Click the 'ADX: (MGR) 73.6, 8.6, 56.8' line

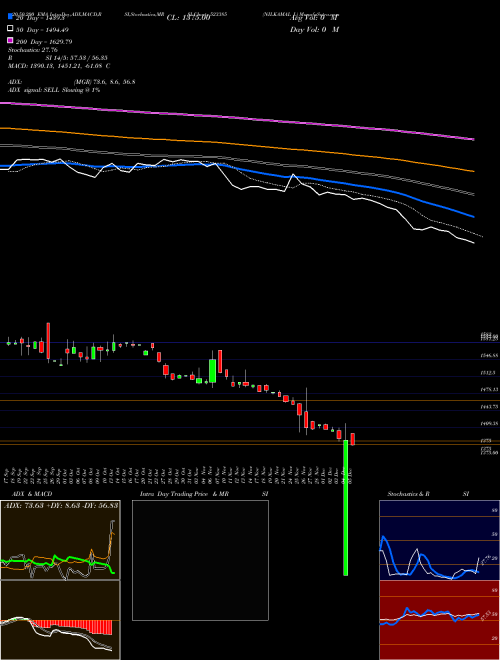click(x=72, y=82)
